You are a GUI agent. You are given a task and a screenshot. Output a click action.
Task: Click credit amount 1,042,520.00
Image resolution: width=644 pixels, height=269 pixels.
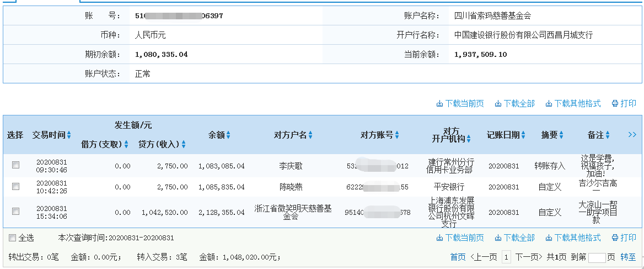(x=165, y=213)
